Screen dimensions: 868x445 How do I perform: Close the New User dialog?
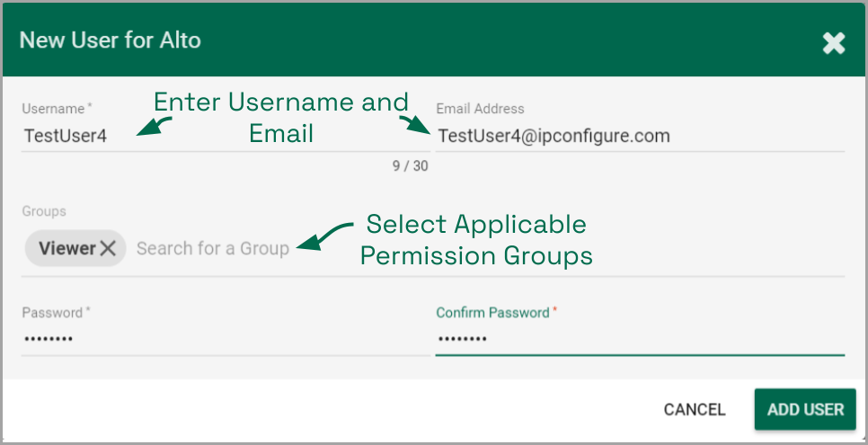click(x=834, y=42)
